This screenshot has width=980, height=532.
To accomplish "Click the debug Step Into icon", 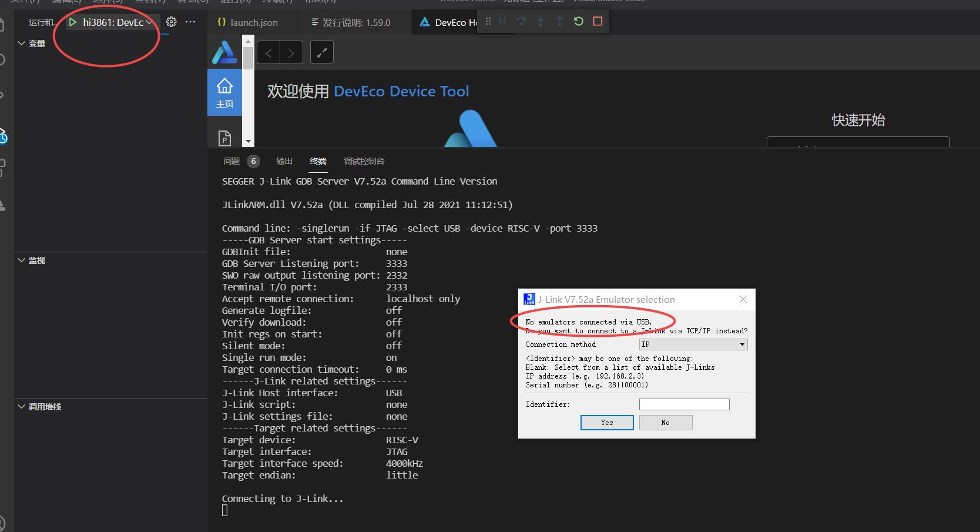I will (x=540, y=21).
